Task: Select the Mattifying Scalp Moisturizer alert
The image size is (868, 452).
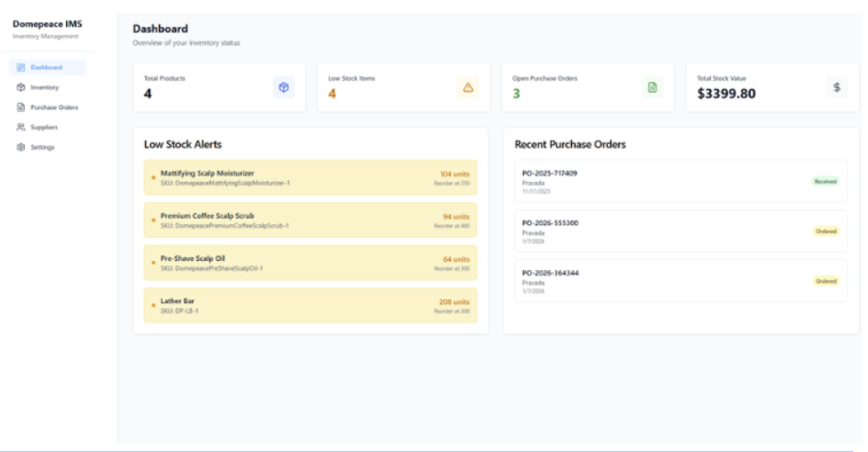Action: [310, 177]
